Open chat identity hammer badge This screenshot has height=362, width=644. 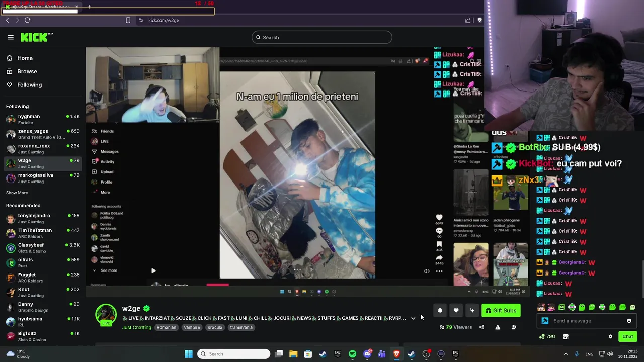545,321
